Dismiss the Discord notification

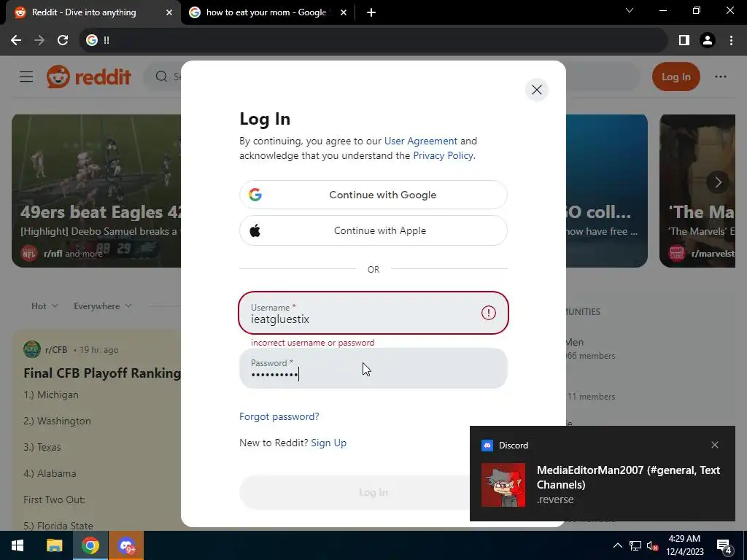point(715,445)
